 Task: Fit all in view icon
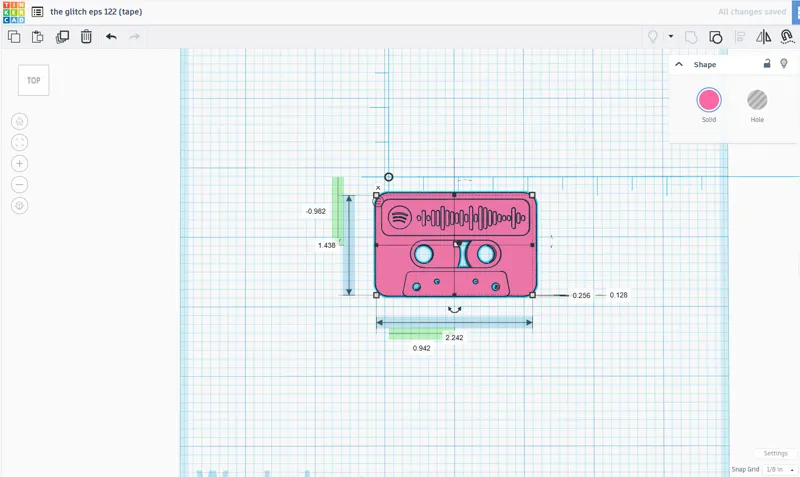(19, 142)
